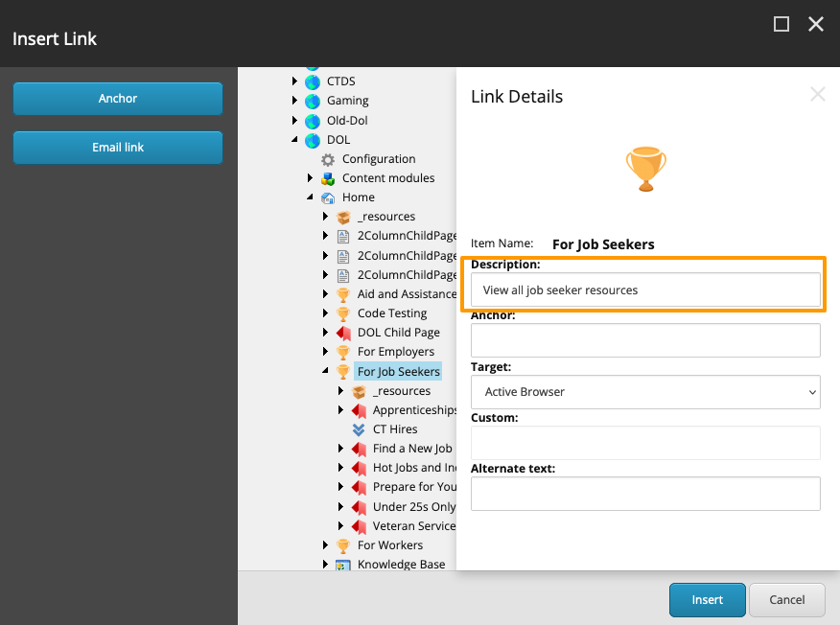Open the Target dropdown

[x=645, y=392]
